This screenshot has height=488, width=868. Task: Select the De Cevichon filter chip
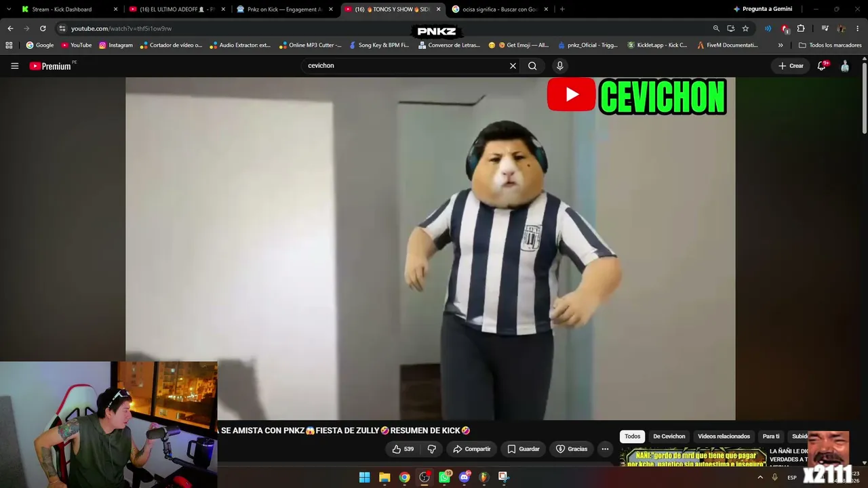point(669,436)
